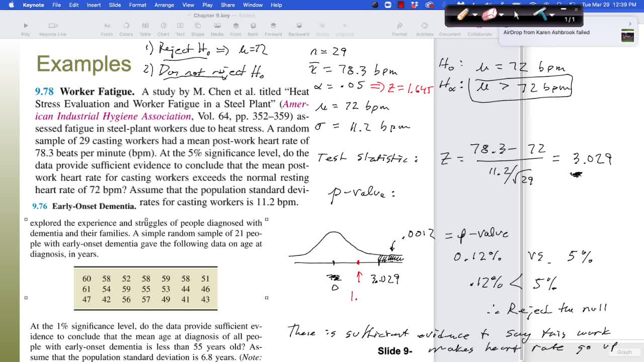644x362 pixels.
Task: Select the pencil tool in annotation palette
Action: [x=463, y=15]
